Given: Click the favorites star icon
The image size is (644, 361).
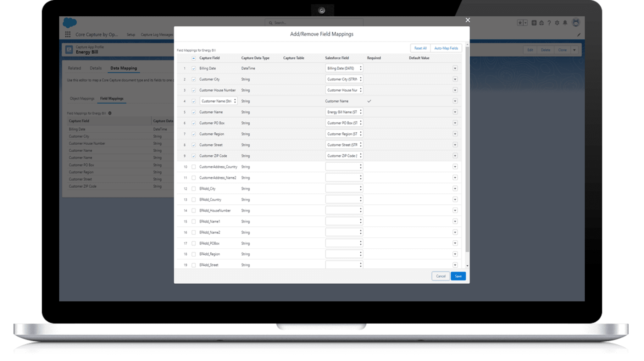Looking at the screenshot, I should [x=520, y=23].
